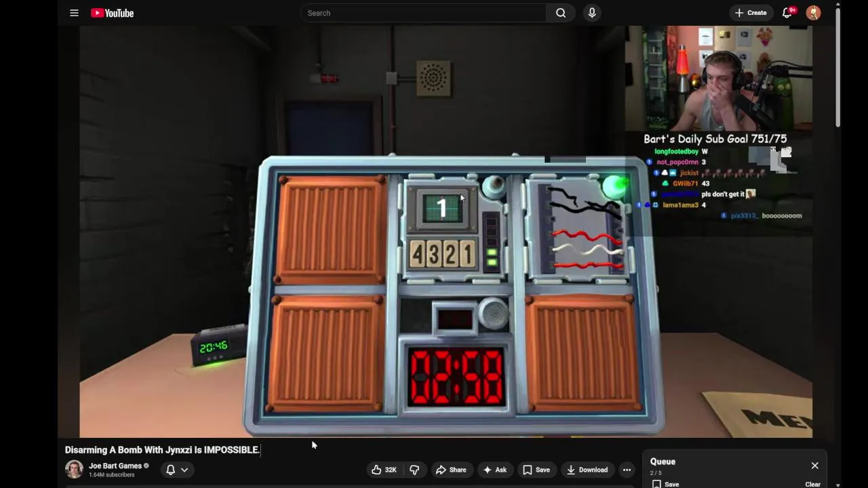The width and height of the screenshot is (868, 488).
Task: Click video title 'Disarming A Bomb With Jynxzi'
Action: (x=162, y=449)
